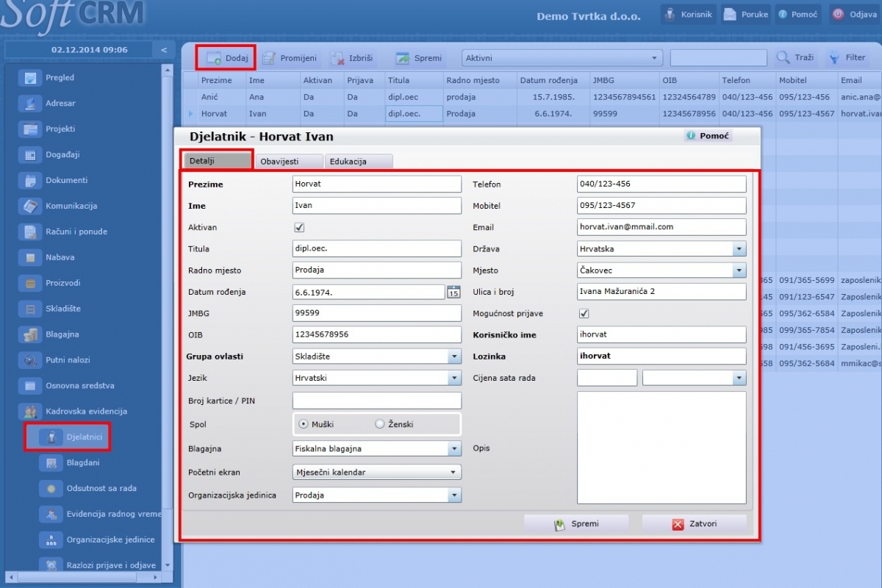
Task: Switch to the Obavijesti tab
Action: coord(287,161)
